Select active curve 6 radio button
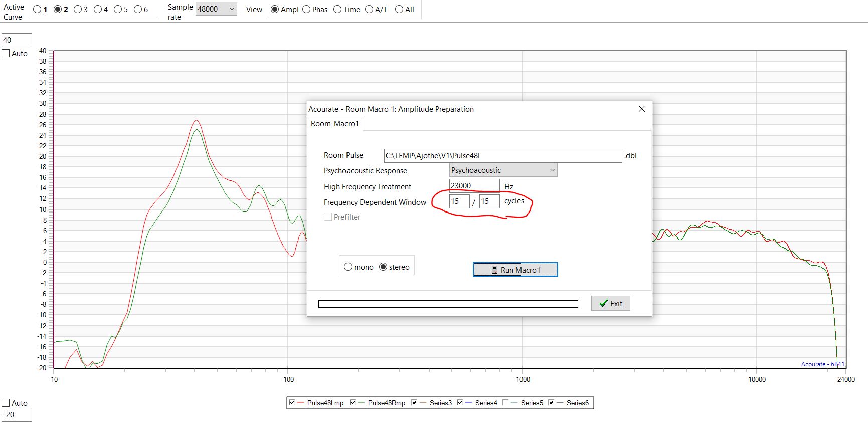This screenshot has height=423, width=868. 138,9
